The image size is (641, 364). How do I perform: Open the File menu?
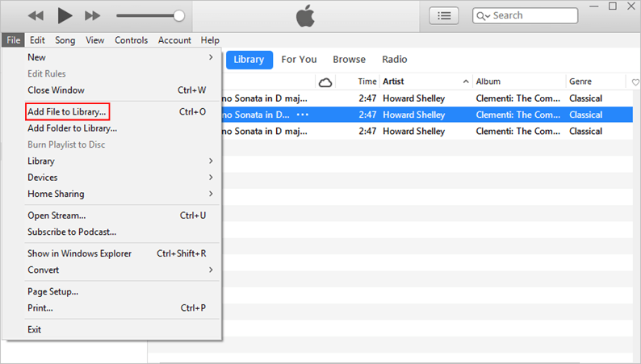pos(14,40)
